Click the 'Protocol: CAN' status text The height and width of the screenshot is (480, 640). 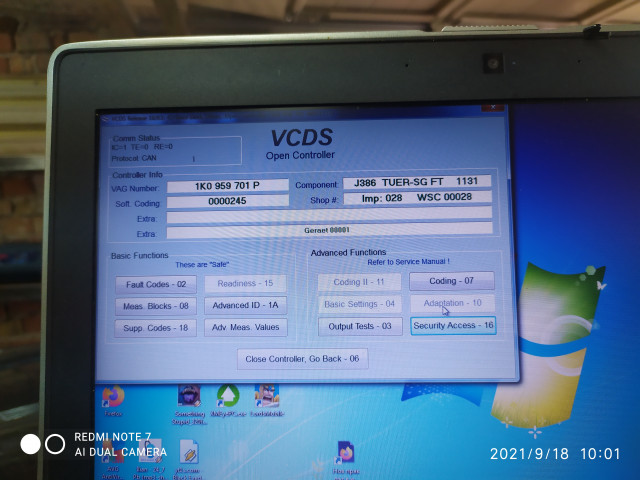coord(134,158)
